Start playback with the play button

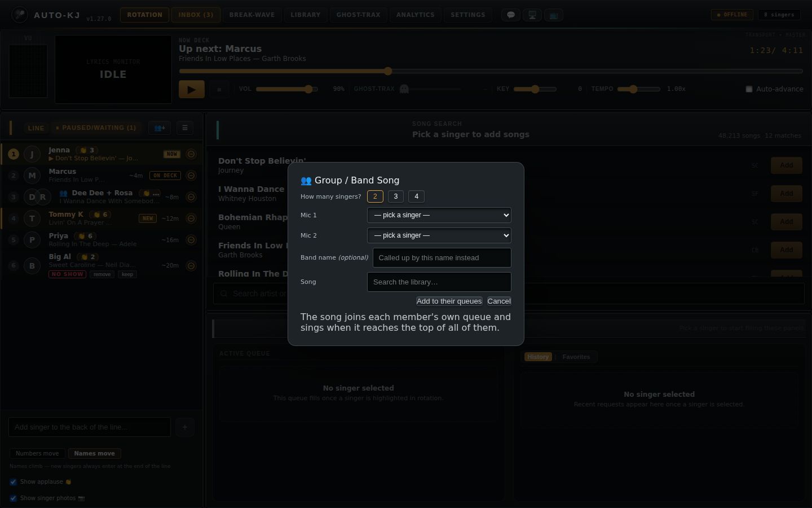pyautogui.click(x=192, y=89)
